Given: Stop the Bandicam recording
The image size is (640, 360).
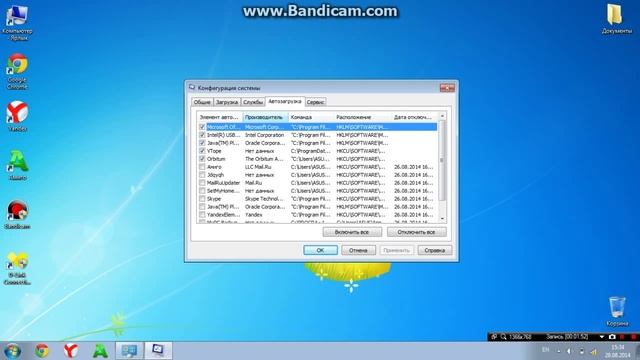Looking at the screenshot, I should click(633, 337).
